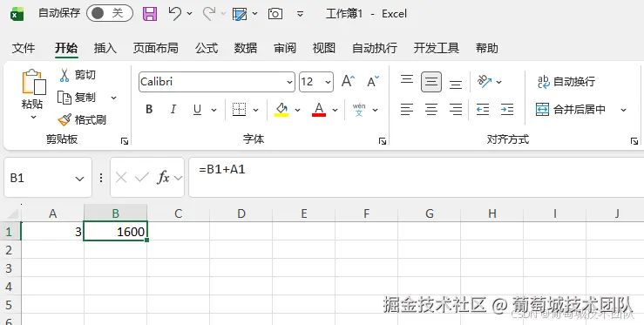Image resolution: width=644 pixels, height=325 pixels.
Task: Click the 粘贴 clipboard icon
Action: tap(33, 82)
